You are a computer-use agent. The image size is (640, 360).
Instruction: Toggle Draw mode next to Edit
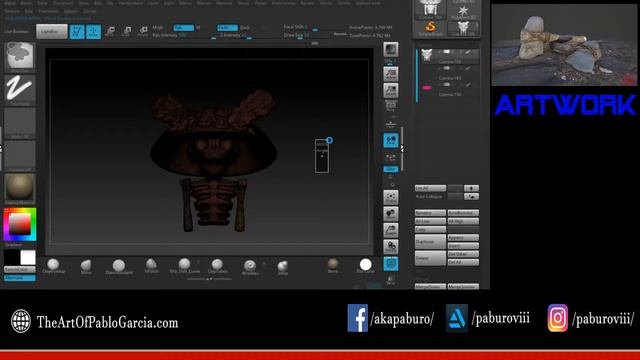tap(93, 31)
